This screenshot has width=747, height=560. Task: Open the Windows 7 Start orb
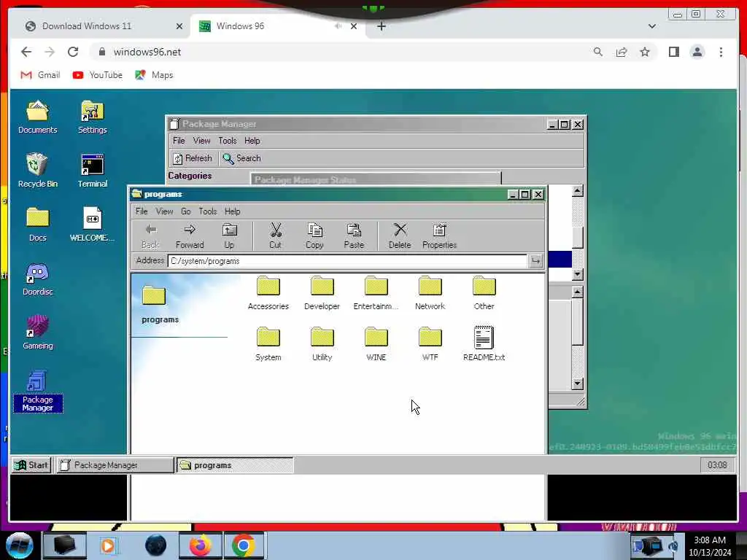[19, 545]
